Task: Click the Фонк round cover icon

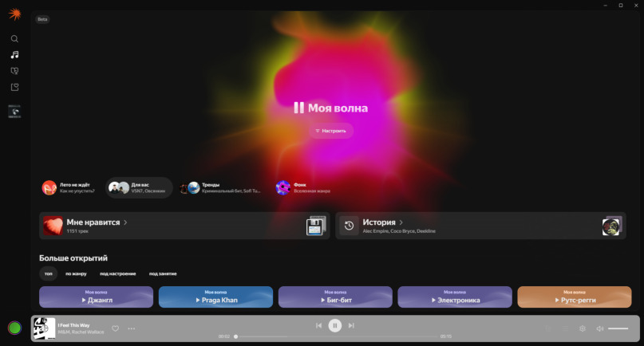Action: point(282,187)
